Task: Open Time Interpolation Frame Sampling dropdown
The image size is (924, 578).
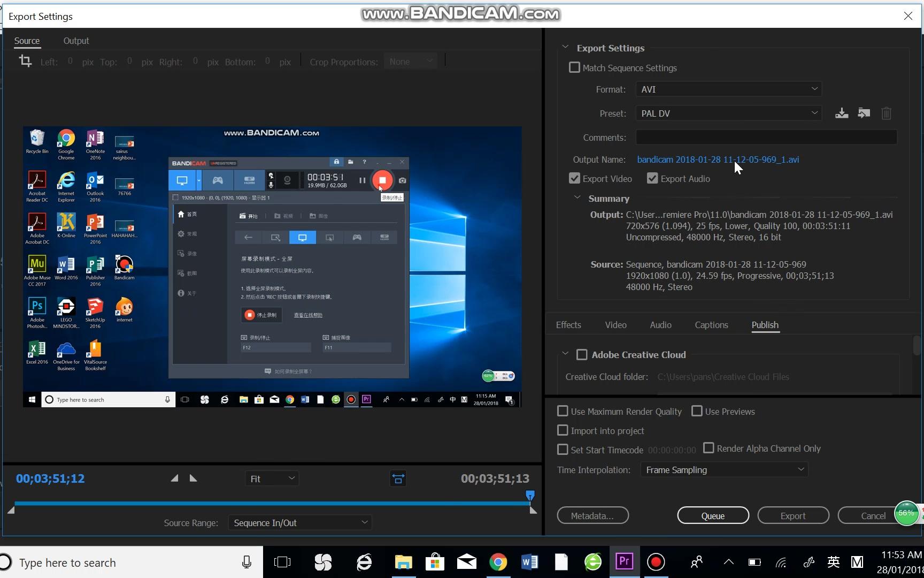Action: pyautogui.click(x=724, y=470)
